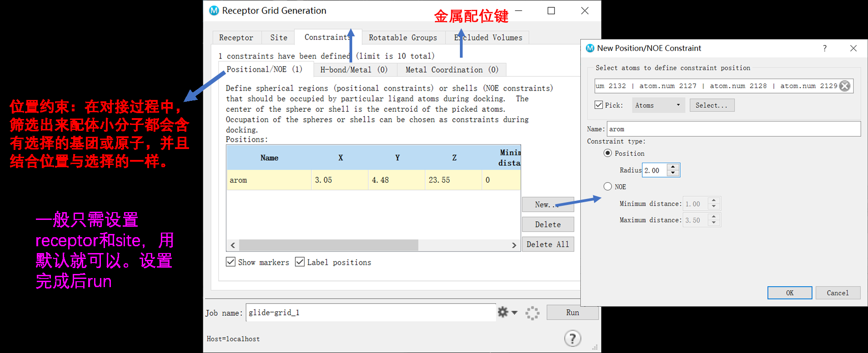This screenshot has width=868, height=353.
Task: Click Run to start grid job
Action: point(573,313)
